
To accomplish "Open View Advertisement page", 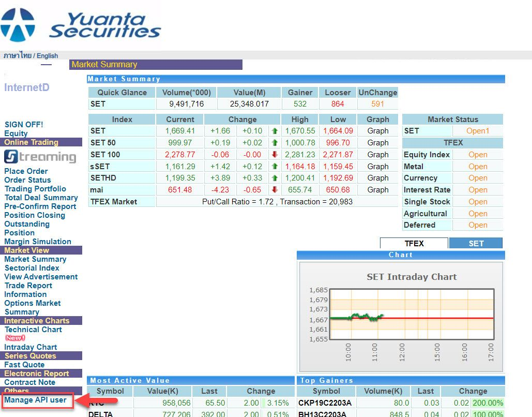I will (41, 277).
